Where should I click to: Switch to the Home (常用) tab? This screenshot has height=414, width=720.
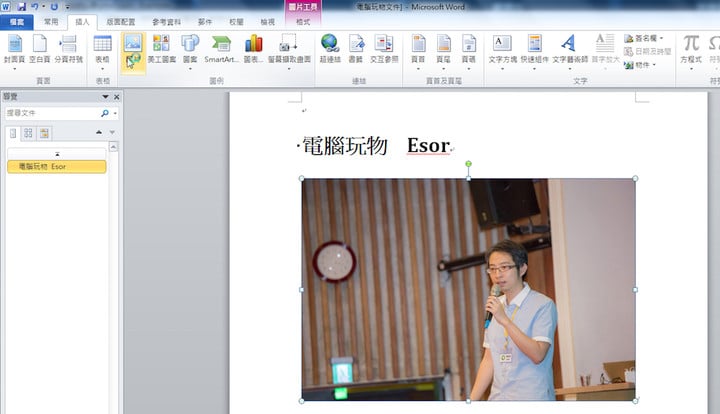click(51, 22)
